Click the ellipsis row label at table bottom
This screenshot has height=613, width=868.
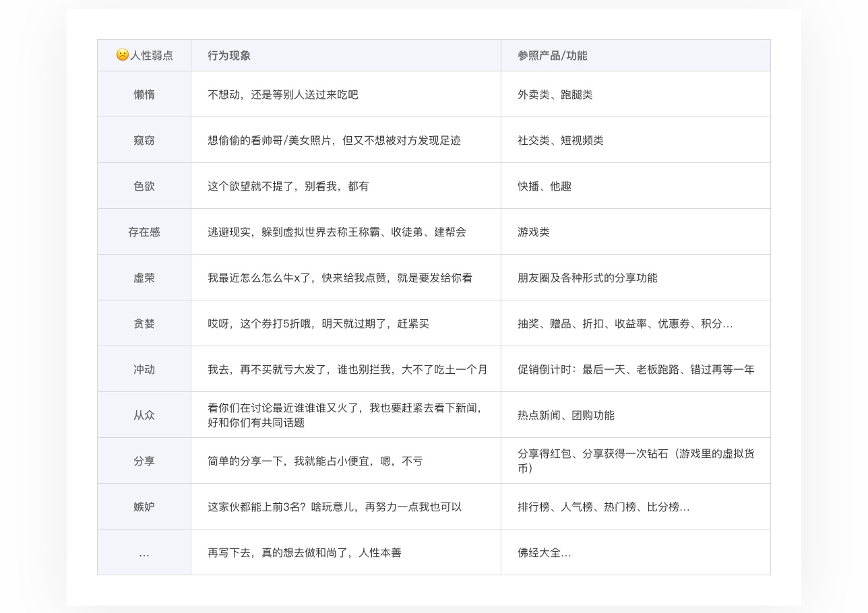pos(144,552)
